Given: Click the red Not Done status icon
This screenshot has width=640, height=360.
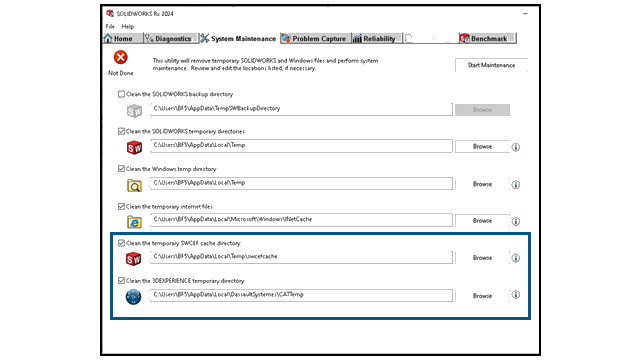Looking at the screenshot, I should click(120, 58).
